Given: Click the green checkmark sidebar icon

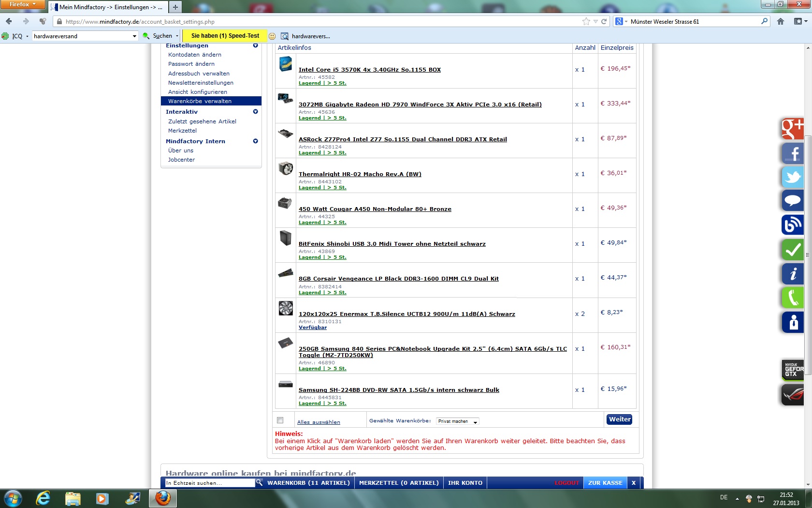Looking at the screenshot, I should [x=793, y=250].
